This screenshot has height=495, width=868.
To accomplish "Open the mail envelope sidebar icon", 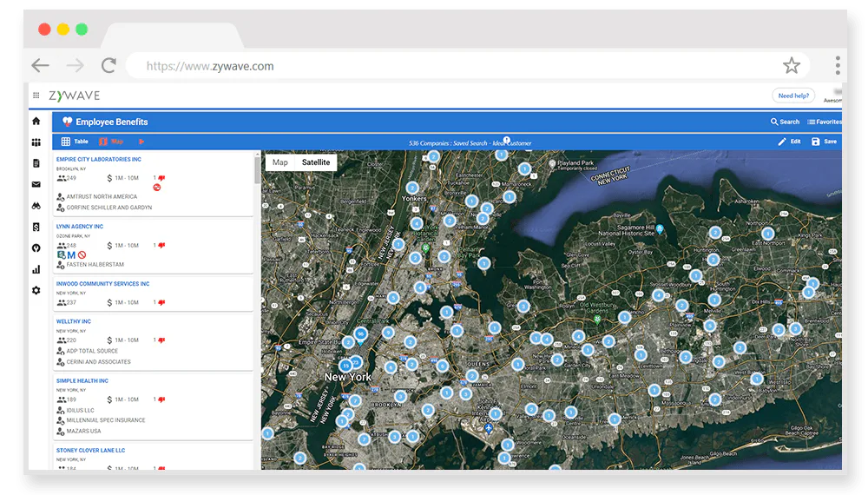I will tap(36, 184).
